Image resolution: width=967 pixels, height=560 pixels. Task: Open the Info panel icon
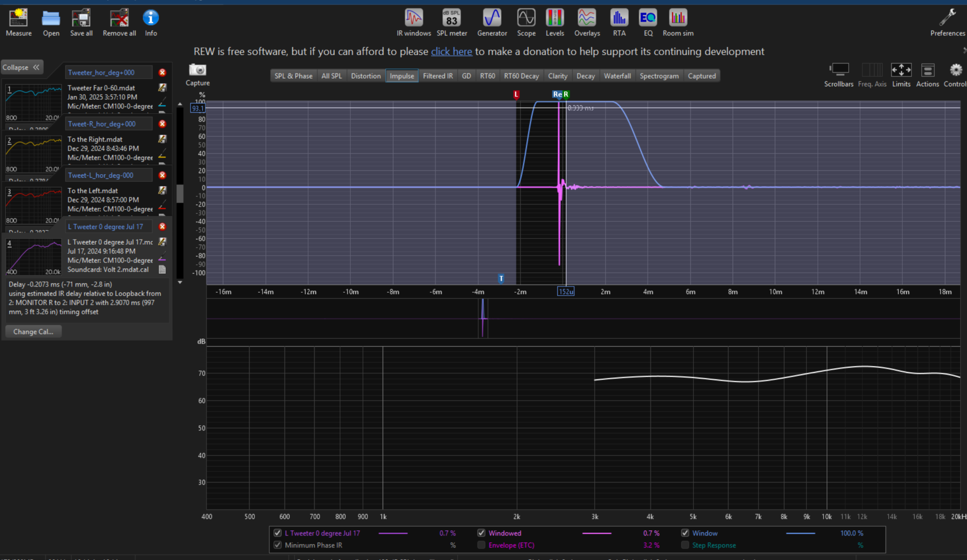coord(151,22)
